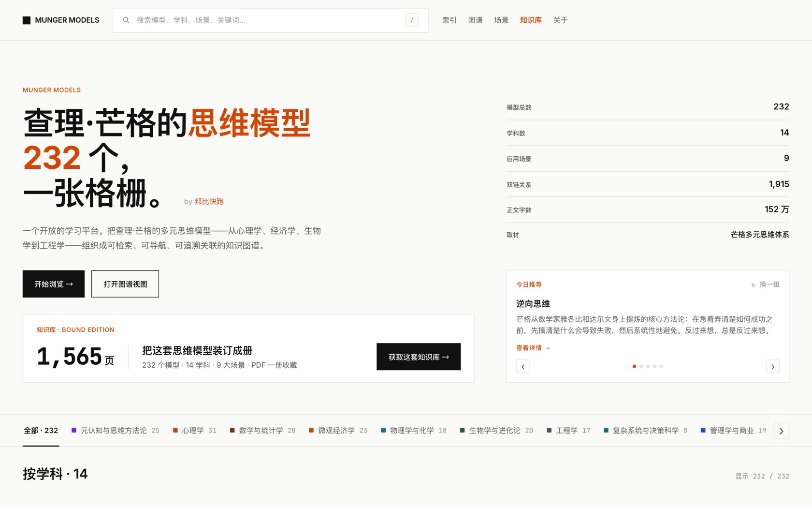Click the 打开图谱视图 button
Viewport: 812px width, 508px height.
(x=125, y=284)
